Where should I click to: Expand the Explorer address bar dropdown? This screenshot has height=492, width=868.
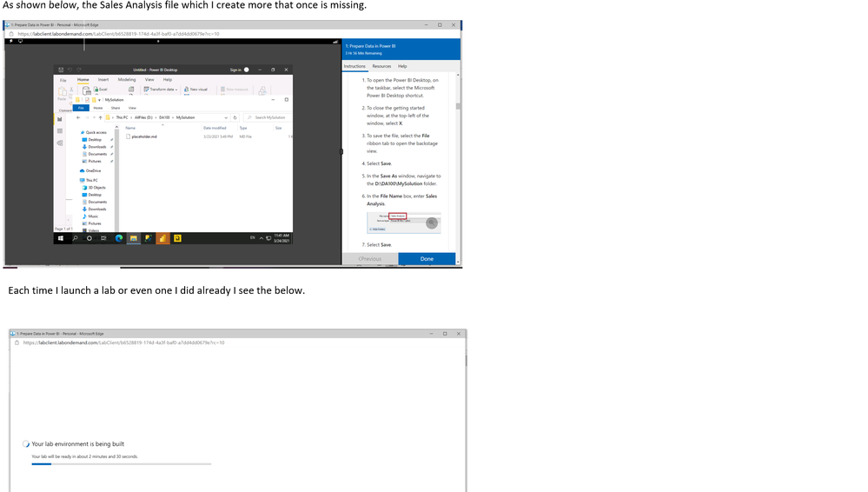coord(226,117)
